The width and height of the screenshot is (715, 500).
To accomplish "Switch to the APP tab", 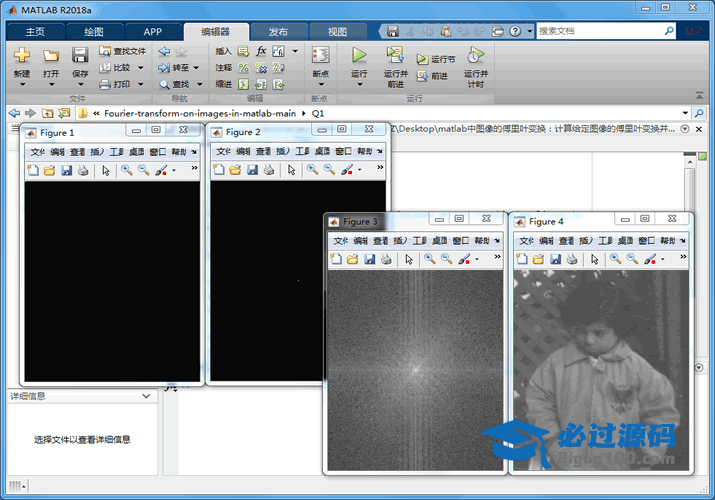I will click(152, 32).
